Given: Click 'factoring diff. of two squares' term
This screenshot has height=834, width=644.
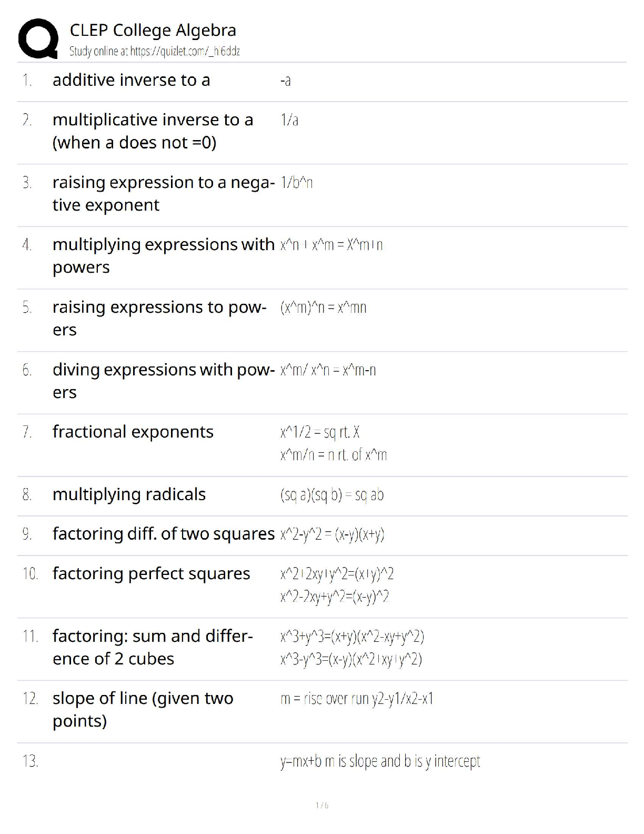Looking at the screenshot, I should tap(163, 534).
